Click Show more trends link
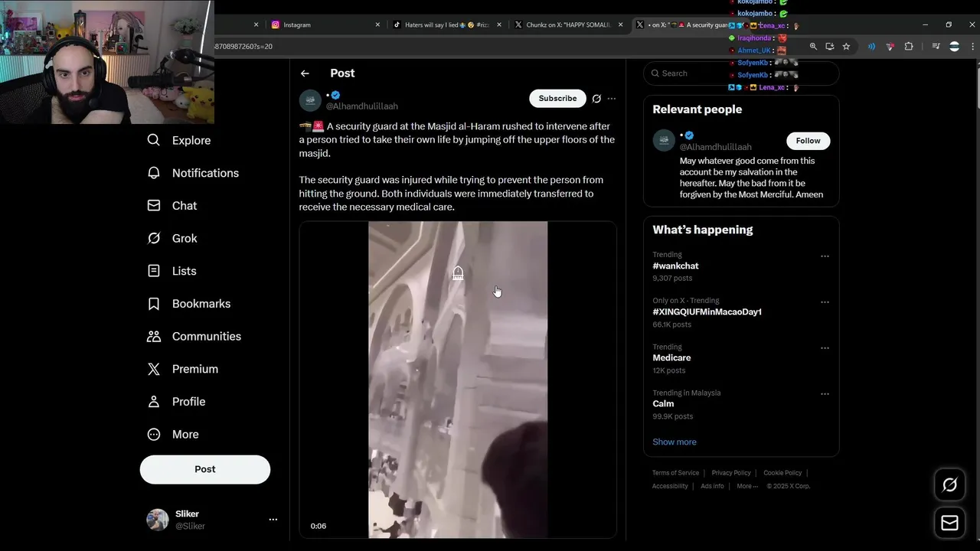 [675, 442]
